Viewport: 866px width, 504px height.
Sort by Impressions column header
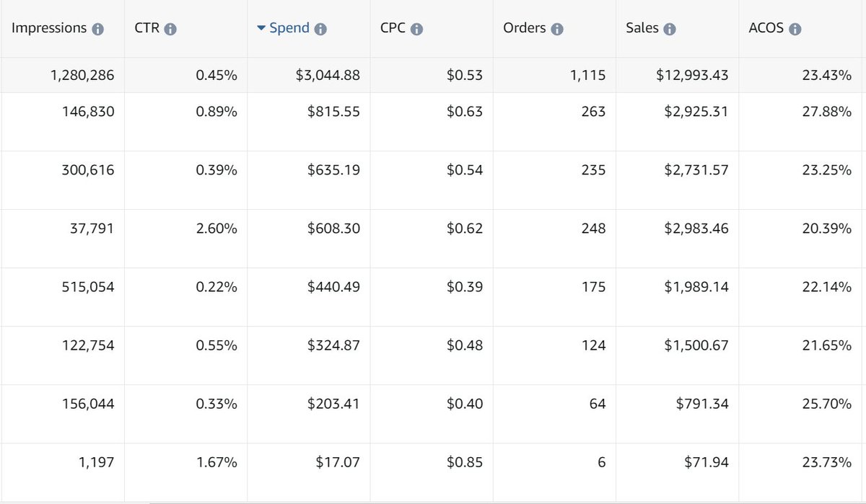click(50, 29)
